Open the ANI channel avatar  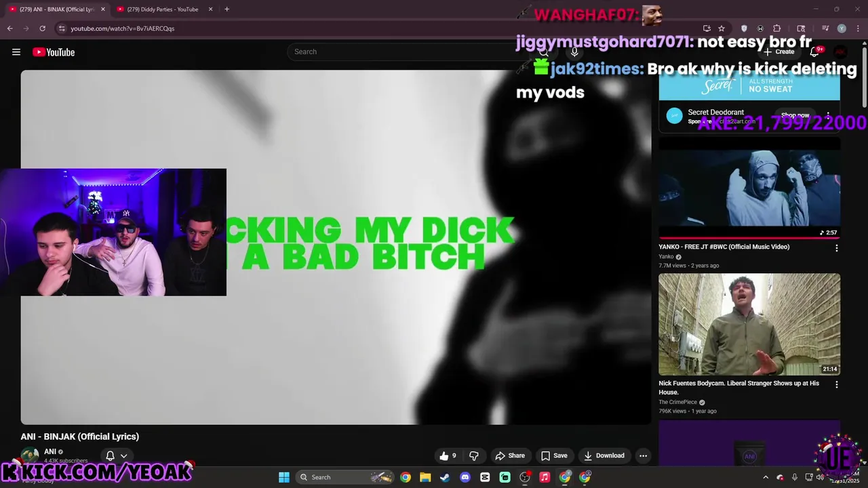pyautogui.click(x=30, y=456)
